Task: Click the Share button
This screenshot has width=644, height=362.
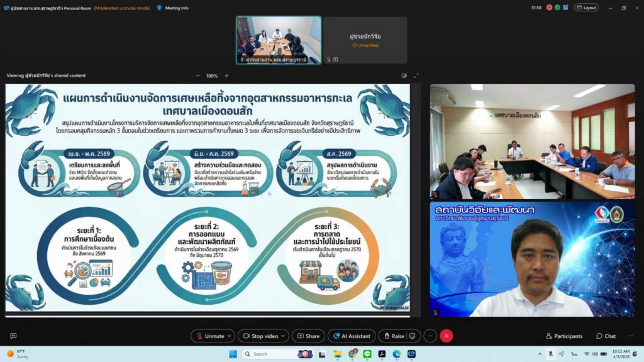Action: point(308,336)
